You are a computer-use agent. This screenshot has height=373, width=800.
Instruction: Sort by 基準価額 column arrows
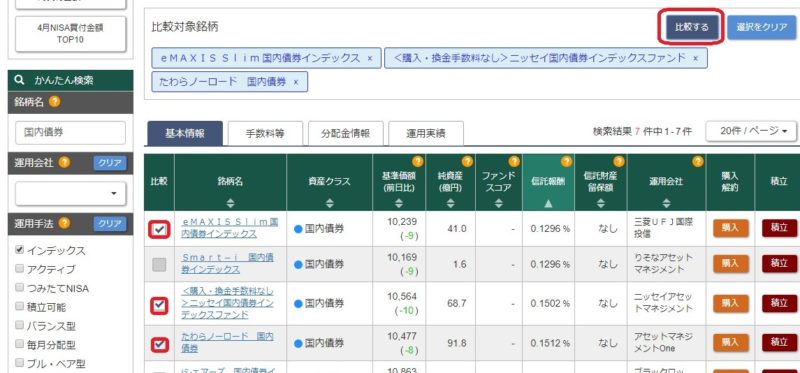399,203
